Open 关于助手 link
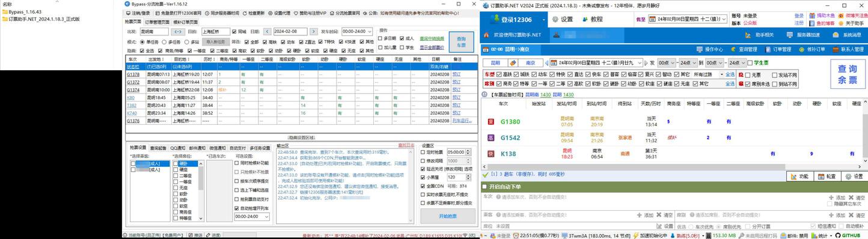This screenshot has height=239, width=868. pyautogui.click(x=852, y=23)
